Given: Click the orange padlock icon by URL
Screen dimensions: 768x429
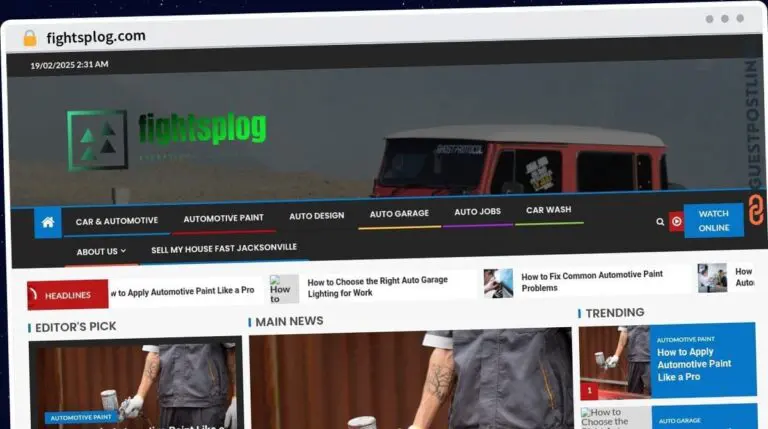Looking at the screenshot, I should [30, 38].
